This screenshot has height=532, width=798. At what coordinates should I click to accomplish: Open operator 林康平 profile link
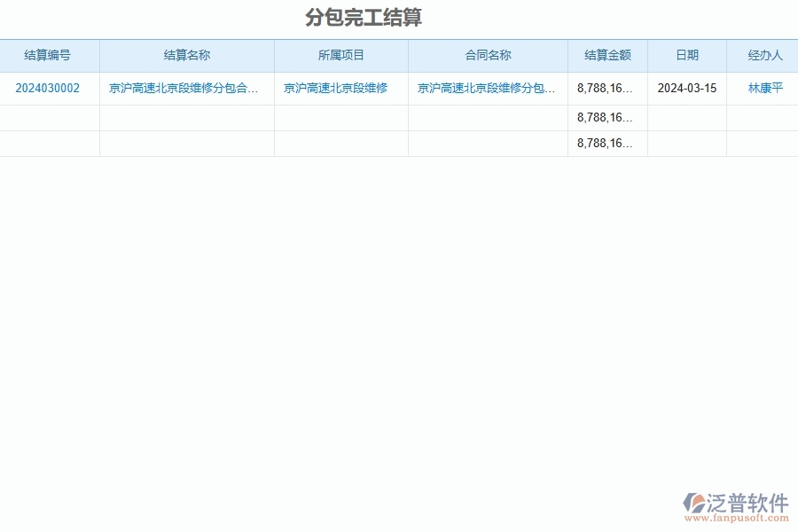click(762, 88)
